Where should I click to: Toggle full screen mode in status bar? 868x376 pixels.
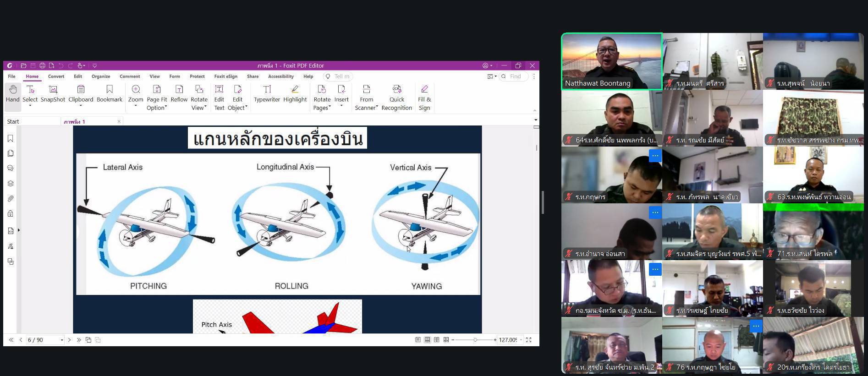coord(528,340)
